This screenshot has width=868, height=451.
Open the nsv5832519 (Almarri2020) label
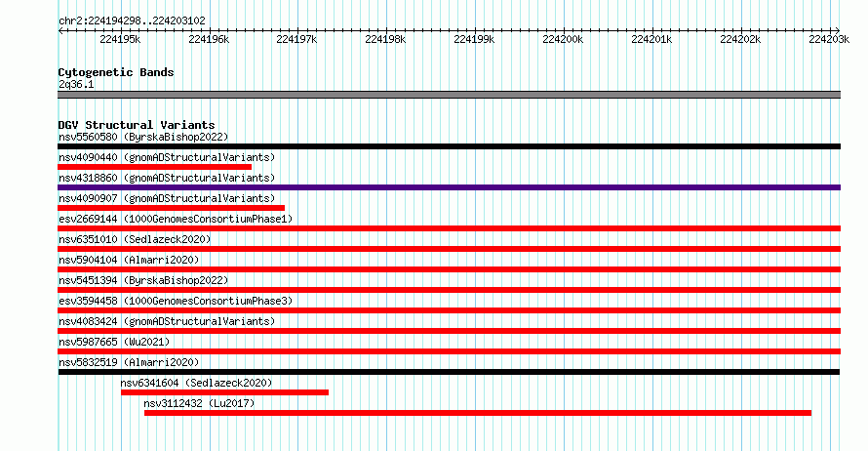pyautogui.click(x=129, y=362)
